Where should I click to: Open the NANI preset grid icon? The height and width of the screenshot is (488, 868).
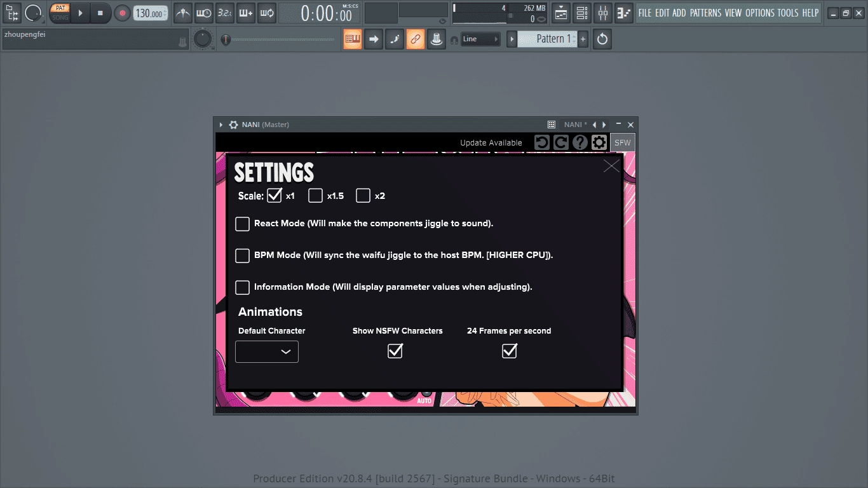tap(552, 125)
